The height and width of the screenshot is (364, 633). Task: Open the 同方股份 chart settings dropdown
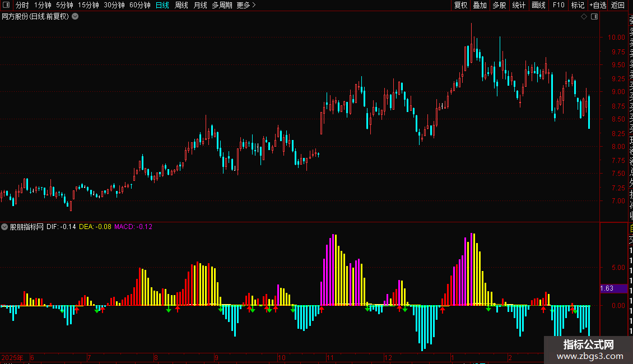click(x=75, y=17)
